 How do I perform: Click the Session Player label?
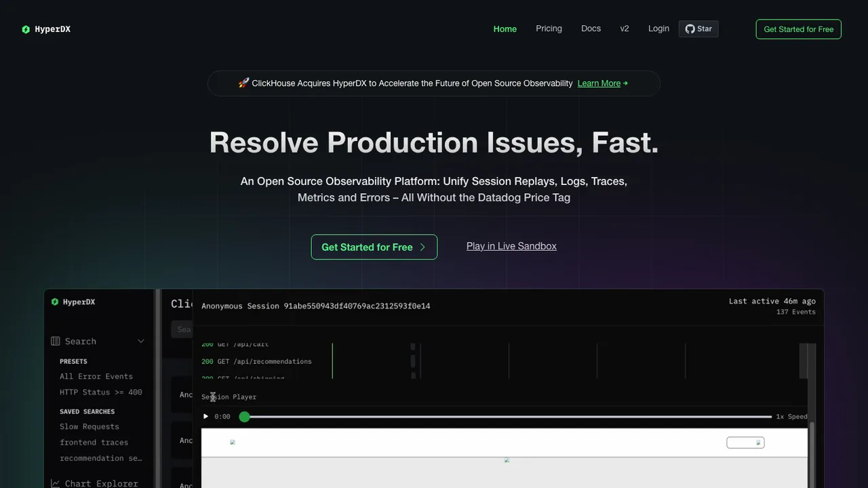tap(229, 397)
